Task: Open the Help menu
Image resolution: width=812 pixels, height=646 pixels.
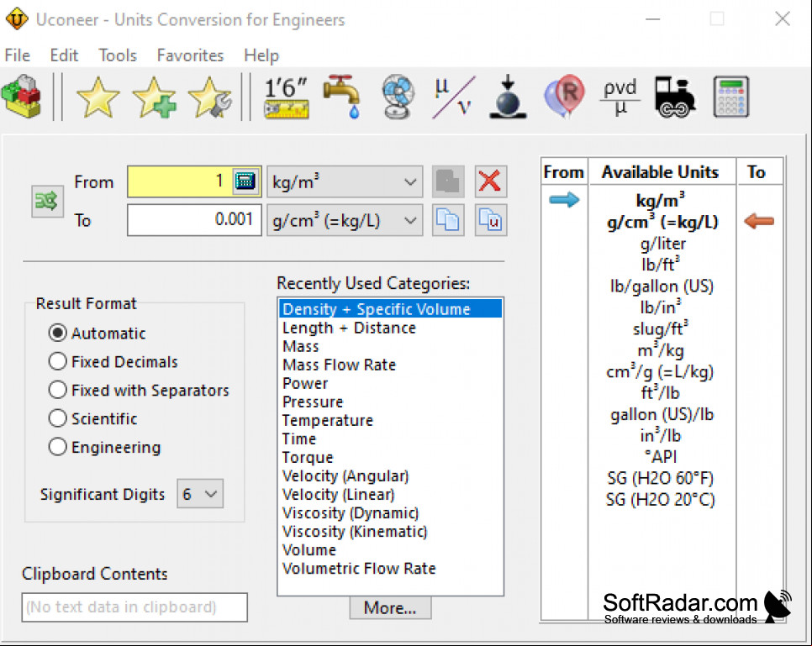Action: [261, 55]
